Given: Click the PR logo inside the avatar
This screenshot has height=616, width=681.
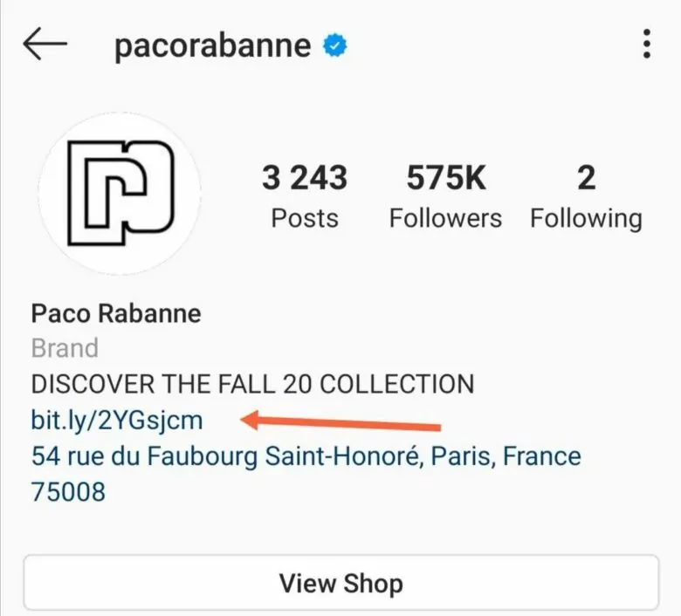Looking at the screenshot, I should pos(120,193).
